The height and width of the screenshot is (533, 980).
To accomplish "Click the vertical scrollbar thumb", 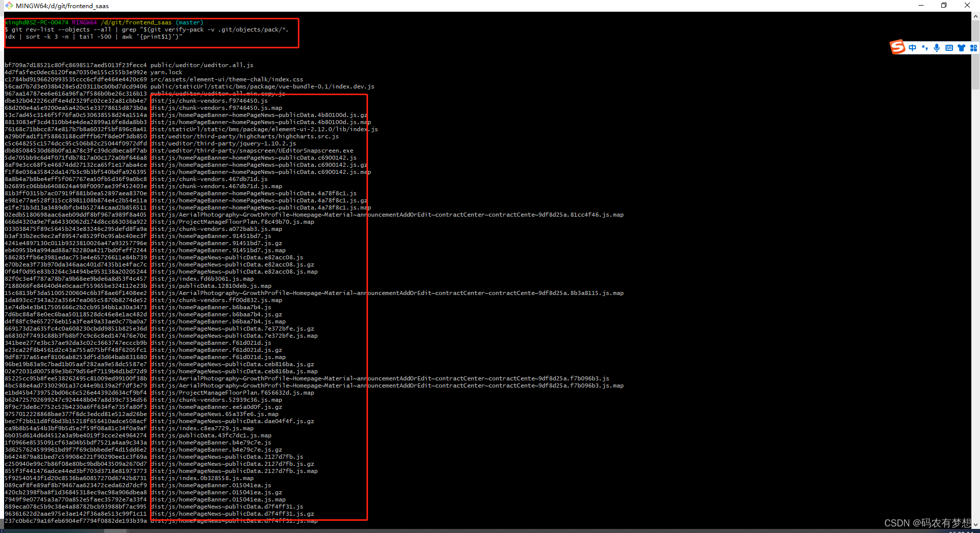I will pos(975,55).
